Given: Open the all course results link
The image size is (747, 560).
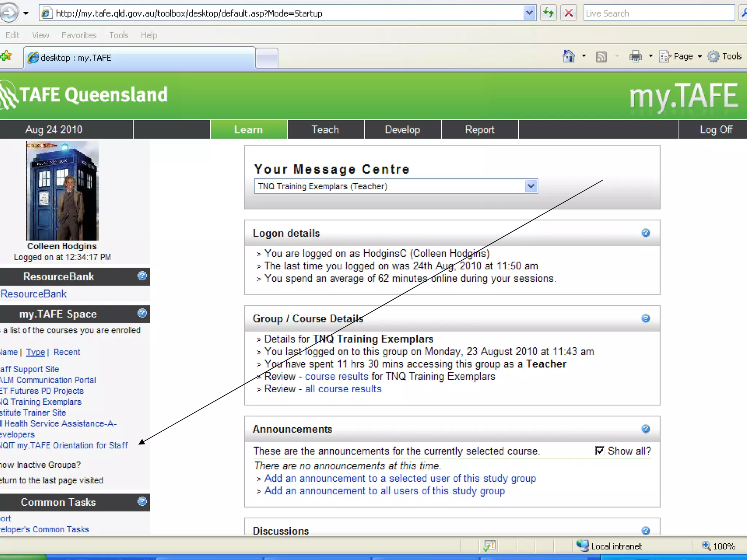Looking at the screenshot, I should 343,389.
